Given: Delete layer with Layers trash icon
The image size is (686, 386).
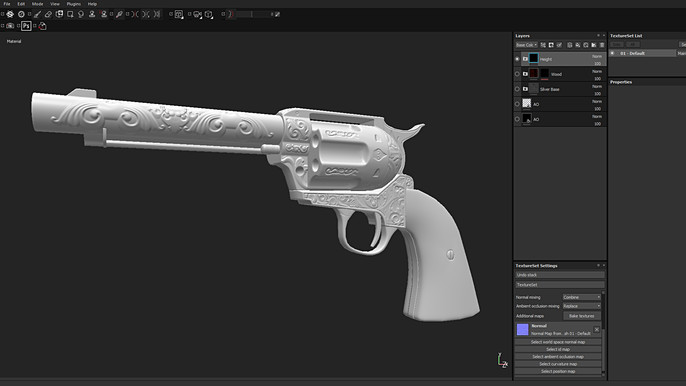Looking at the screenshot, I should (x=602, y=45).
